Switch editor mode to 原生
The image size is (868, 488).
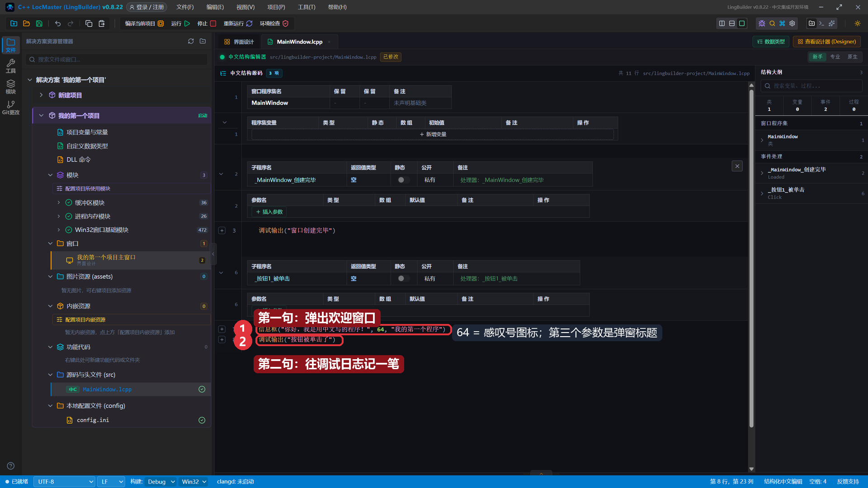click(852, 57)
